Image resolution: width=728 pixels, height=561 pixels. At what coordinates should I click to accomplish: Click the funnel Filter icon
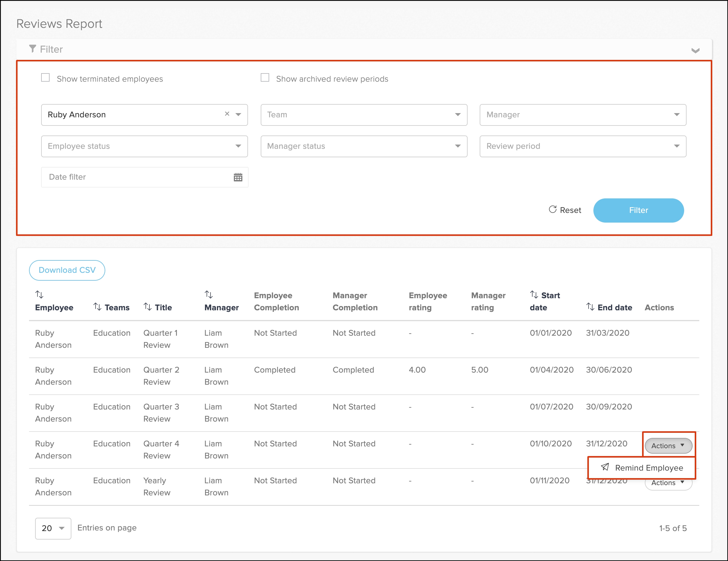click(32, 49)
